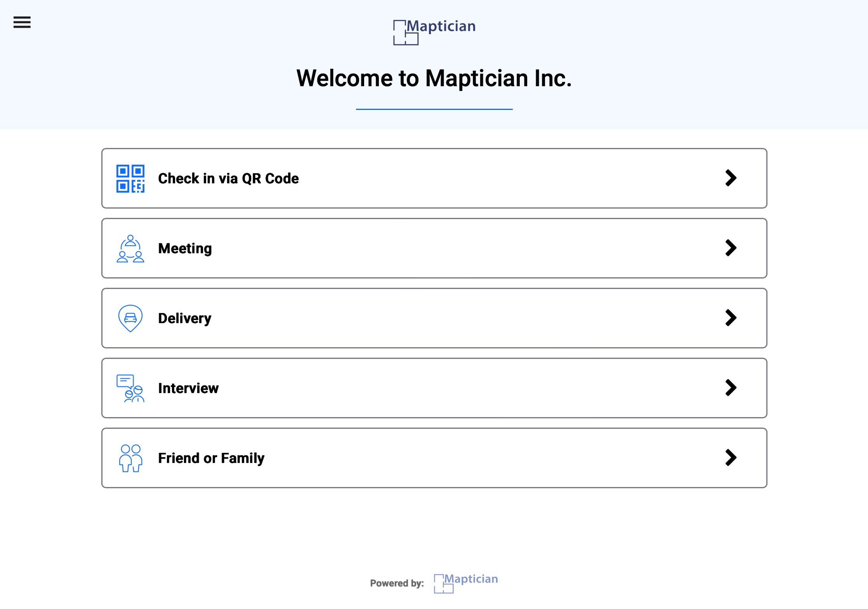The image size is (868, 609).
Task: Click the Delivery car pin icon
Action: click(130, 318)
